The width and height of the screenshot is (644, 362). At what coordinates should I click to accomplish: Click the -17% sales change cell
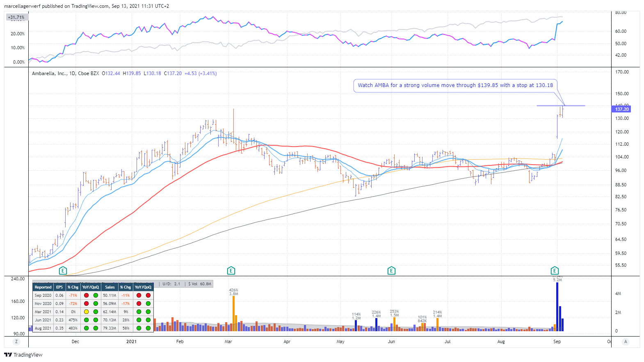(126, 304)
